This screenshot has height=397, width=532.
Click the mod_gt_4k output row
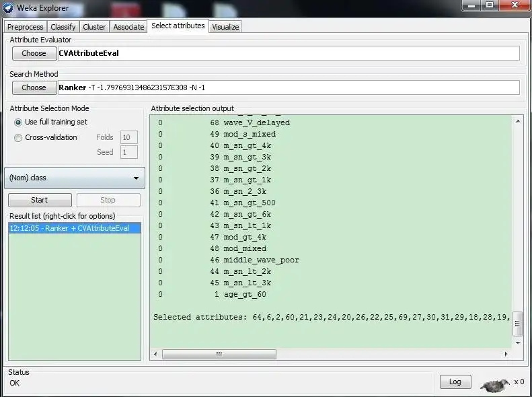(x=212, y=237)
